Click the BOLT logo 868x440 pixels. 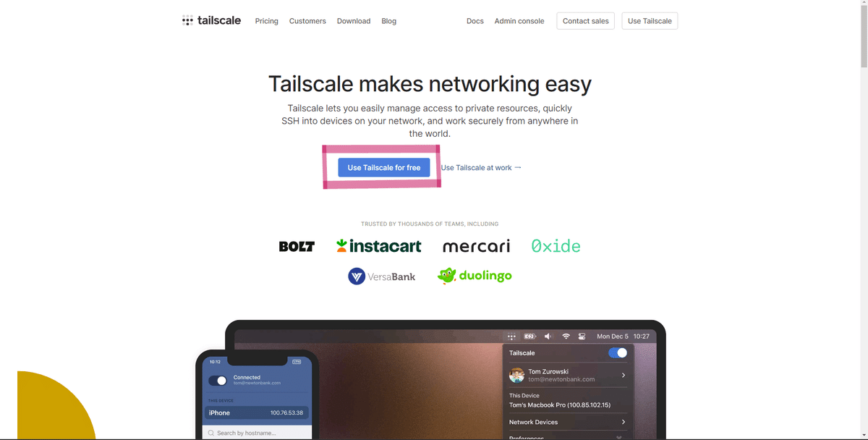tap(297, 246)
